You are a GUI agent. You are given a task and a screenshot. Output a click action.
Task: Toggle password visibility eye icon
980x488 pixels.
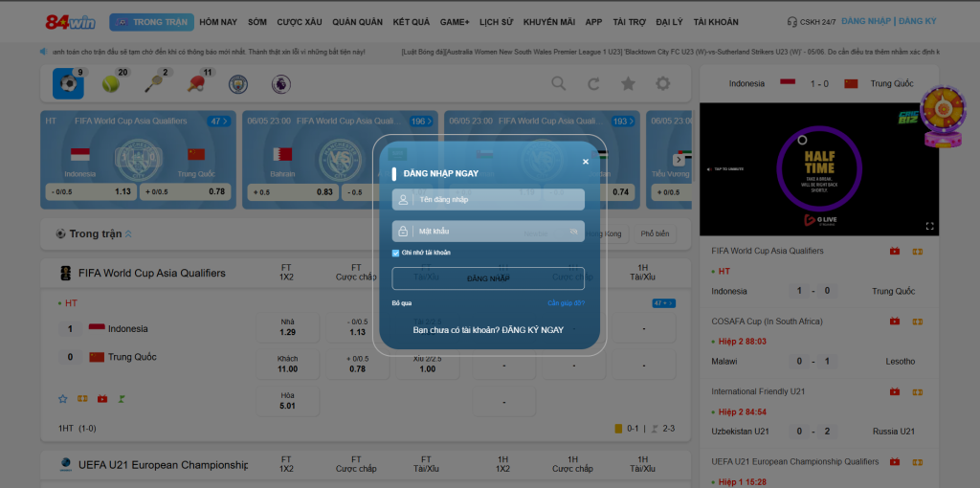coord(574,232)
